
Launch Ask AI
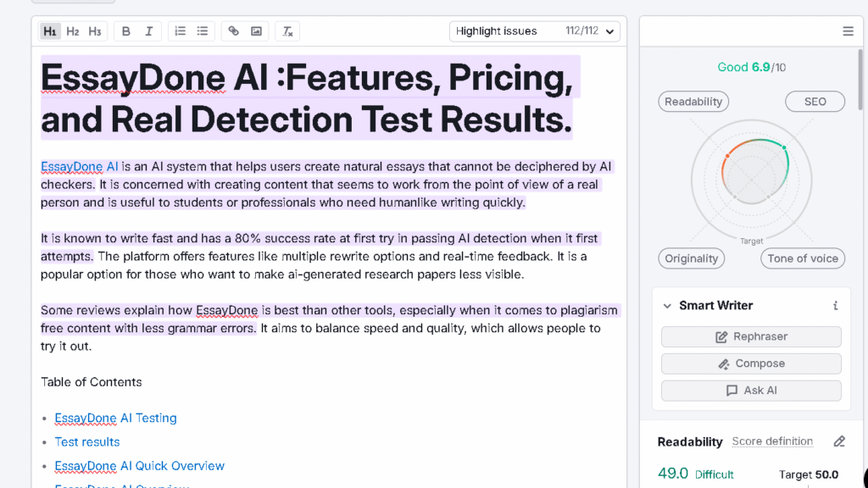[x=750, y=391]
